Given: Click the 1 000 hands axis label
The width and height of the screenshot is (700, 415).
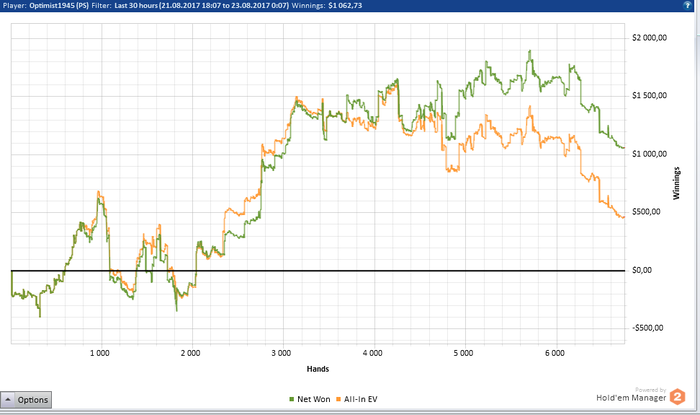Looking at the screenshot, I should pos(100,353).
